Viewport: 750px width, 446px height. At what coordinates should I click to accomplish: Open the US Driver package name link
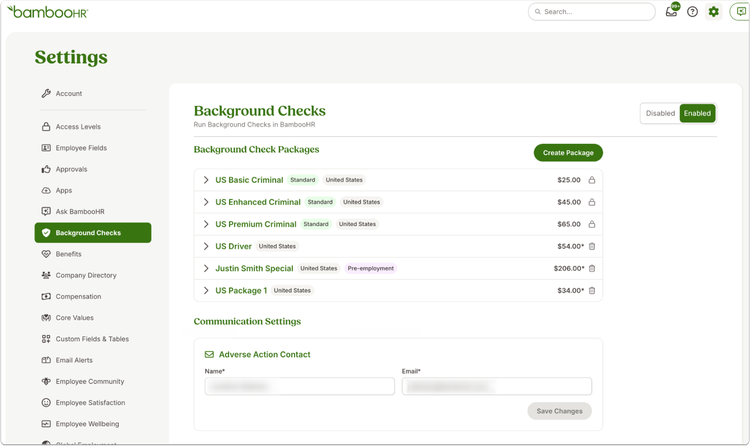point(233,246)
